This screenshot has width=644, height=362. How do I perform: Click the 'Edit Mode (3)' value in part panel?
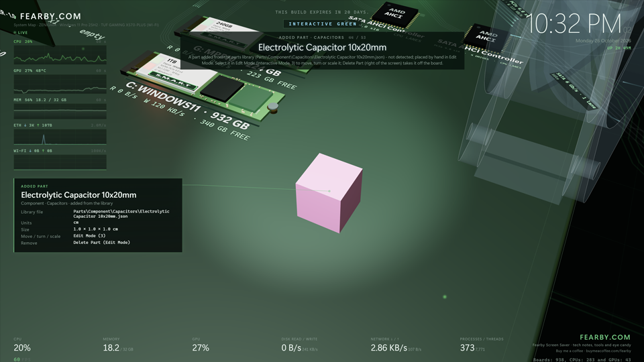89,235
